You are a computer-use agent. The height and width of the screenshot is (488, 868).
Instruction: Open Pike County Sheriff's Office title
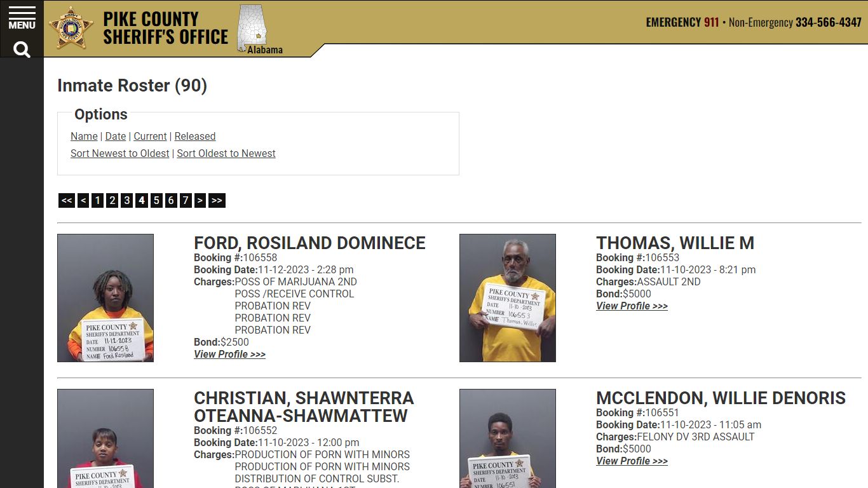click(x=165, y=28)
